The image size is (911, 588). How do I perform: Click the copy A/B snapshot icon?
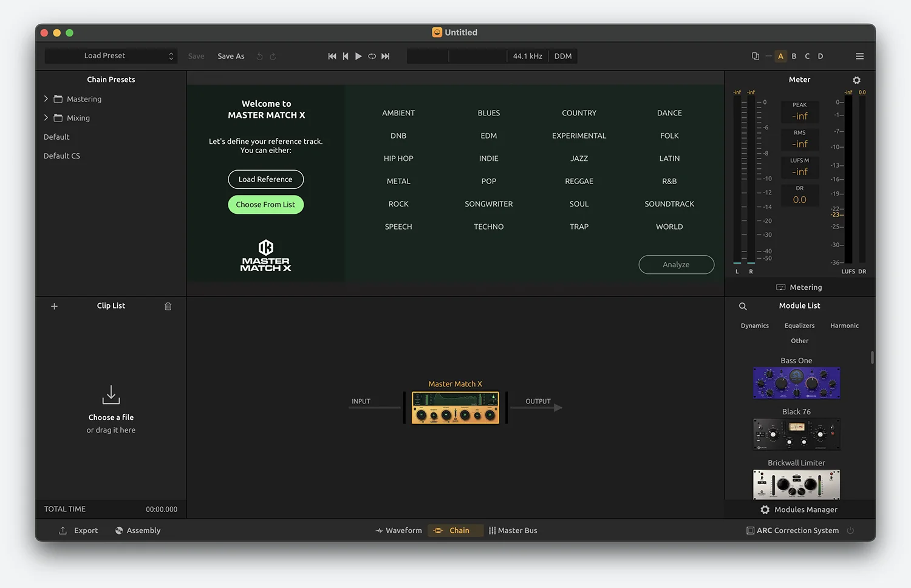(755, 56)
